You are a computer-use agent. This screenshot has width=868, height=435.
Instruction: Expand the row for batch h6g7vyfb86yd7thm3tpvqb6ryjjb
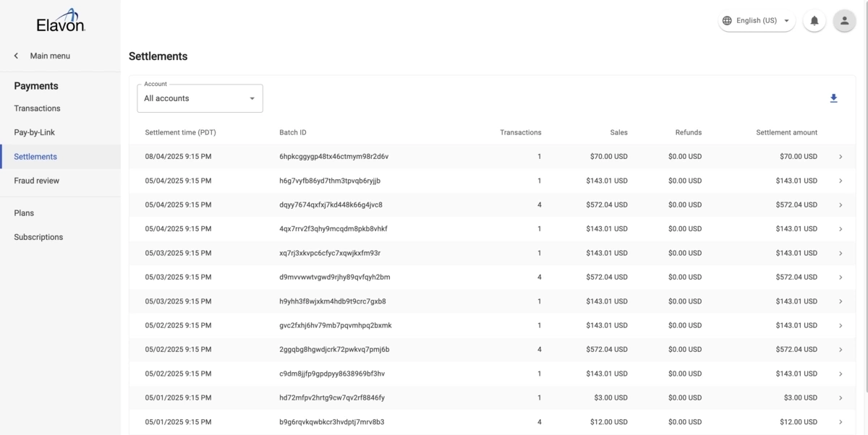tap(841, 180)
